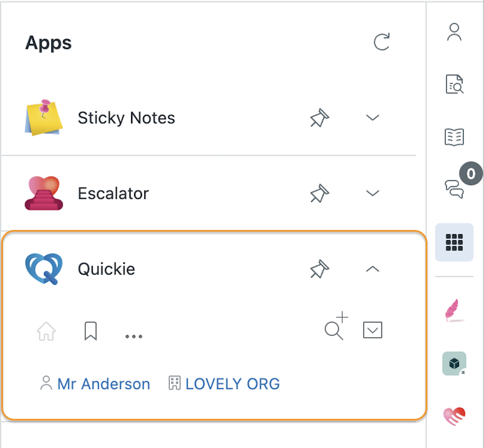Expand the Escalator app section
Image resolution: width=484 pixels, height=448 pixels.
pyautogui.click(x=373, y=193)
